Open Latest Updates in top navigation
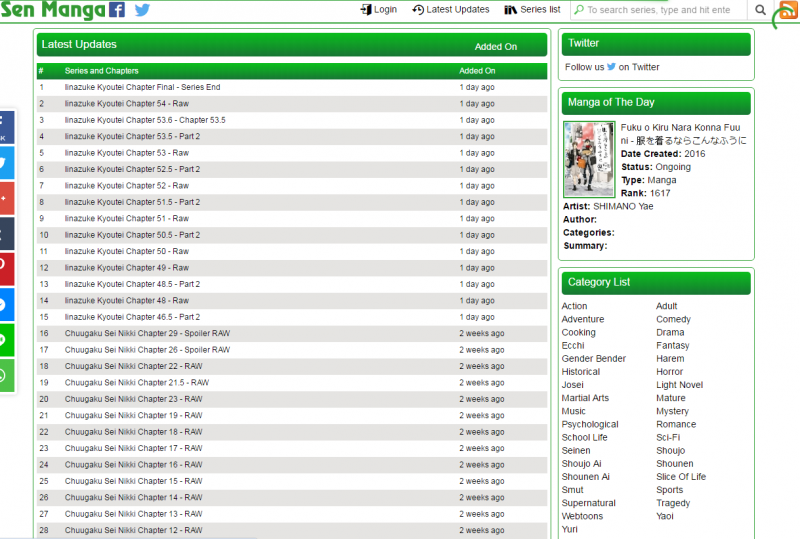Screen dimensions: 800x539 coord(450,10)
